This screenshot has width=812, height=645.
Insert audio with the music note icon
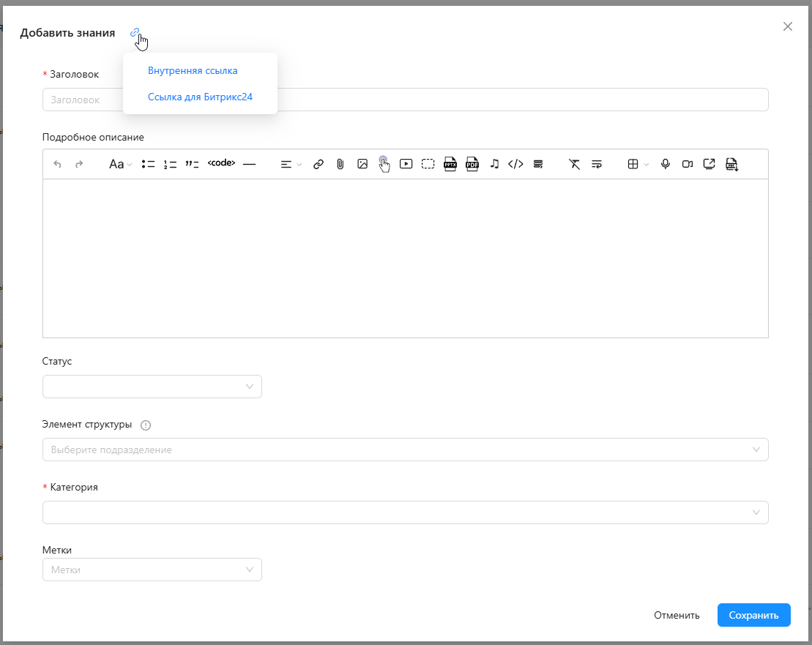[x=494, y=165]
